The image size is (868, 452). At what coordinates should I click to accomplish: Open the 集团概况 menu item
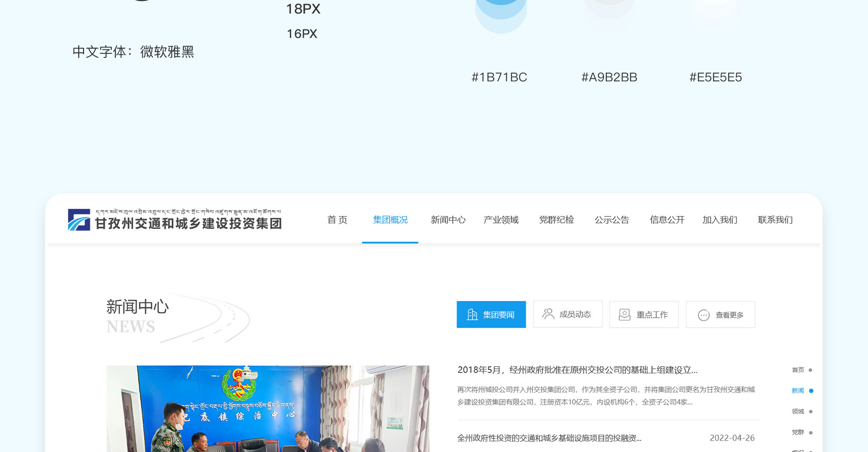(x=390, y=220)
